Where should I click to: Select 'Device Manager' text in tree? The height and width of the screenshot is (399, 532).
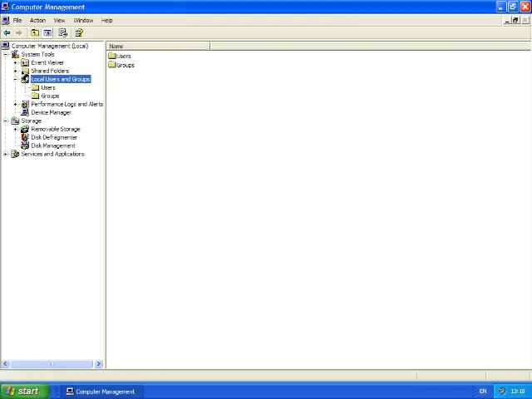52,112
